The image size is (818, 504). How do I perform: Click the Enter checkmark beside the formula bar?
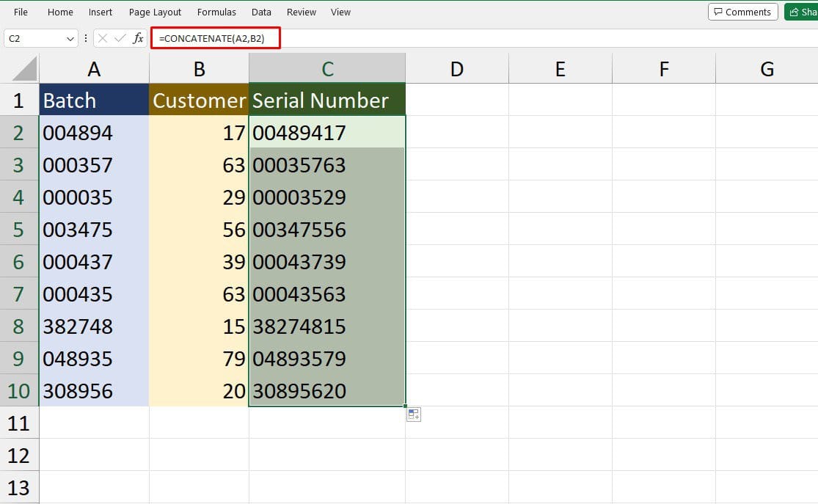tap(122, 38)
